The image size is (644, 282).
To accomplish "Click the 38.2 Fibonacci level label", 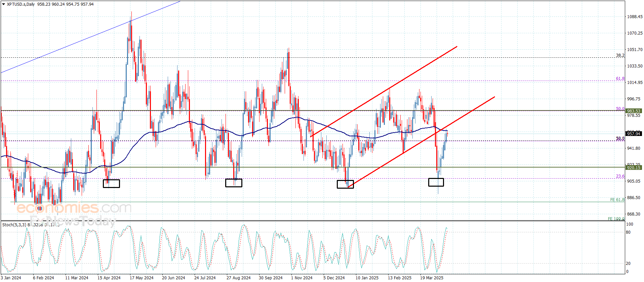I will [x=620, y=55].
